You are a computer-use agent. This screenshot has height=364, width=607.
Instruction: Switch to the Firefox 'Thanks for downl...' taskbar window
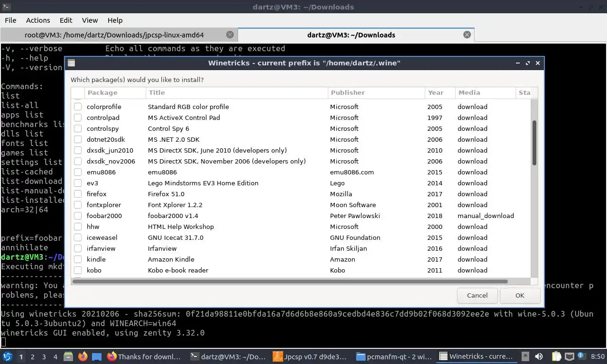point(144,356)
